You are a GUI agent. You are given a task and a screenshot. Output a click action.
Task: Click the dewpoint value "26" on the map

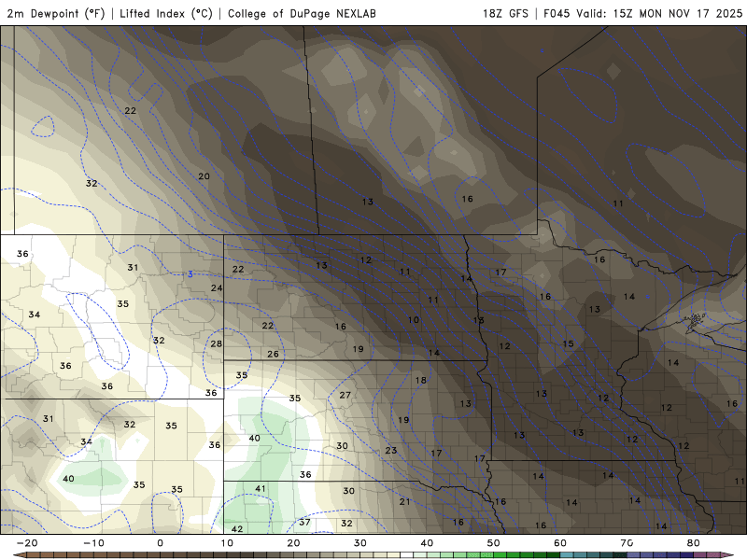click(x=273, y=354)
